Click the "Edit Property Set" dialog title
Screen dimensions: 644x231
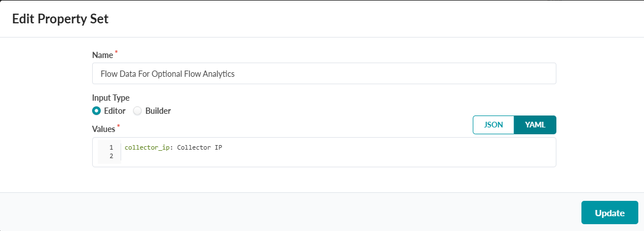click(60, 19)
